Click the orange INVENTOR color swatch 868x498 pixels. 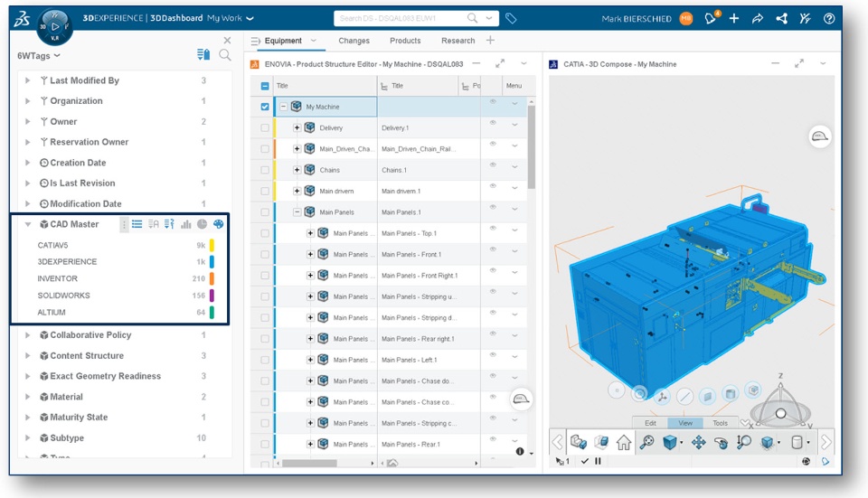[x=212, y=278]
